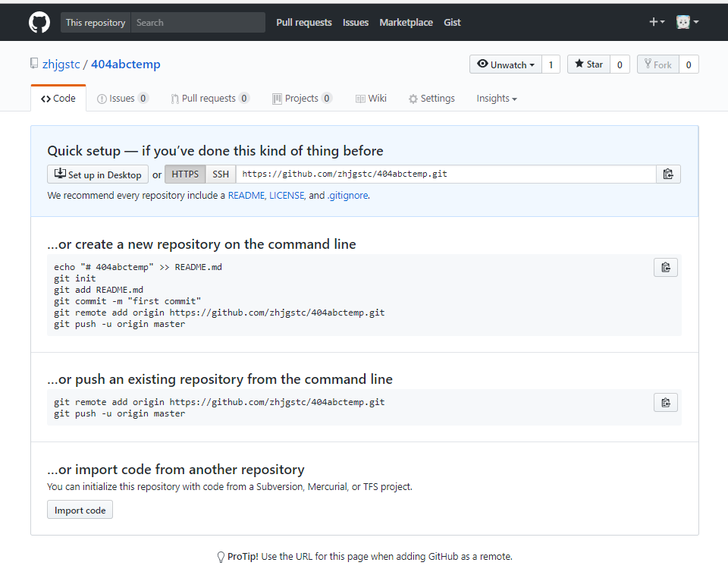
Task: Follow the README link
Action: (x=246, y=196)
